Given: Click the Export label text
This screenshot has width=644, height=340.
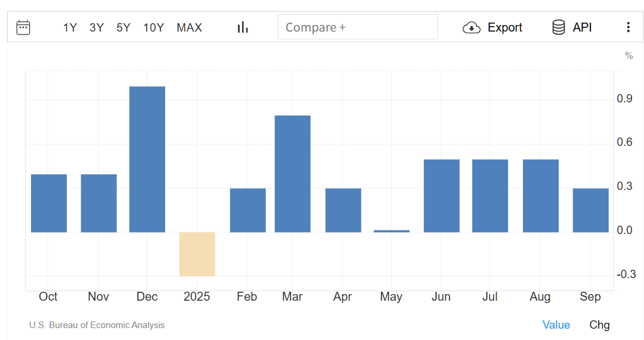Looking at the screenshot, I should pos(504,27).
